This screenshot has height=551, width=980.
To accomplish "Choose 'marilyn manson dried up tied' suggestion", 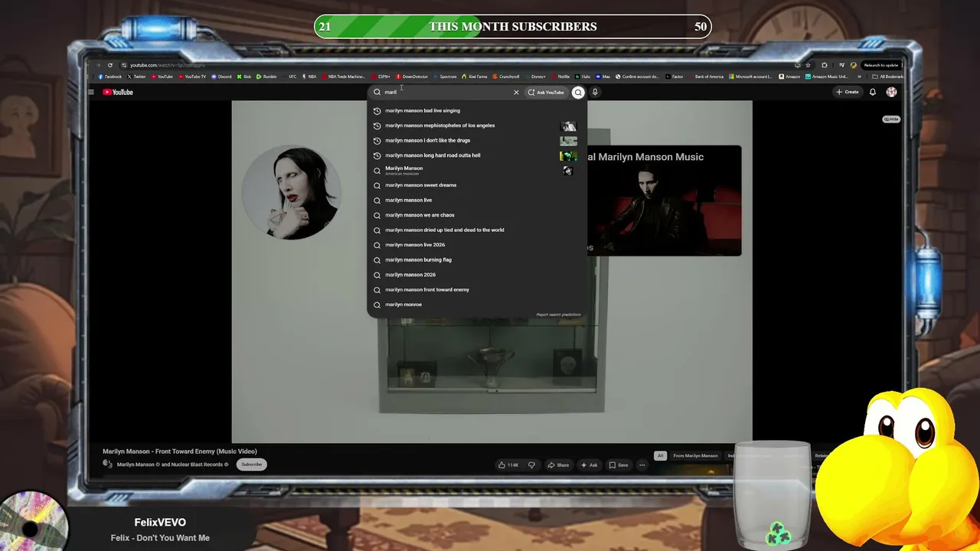I will 476,230.
